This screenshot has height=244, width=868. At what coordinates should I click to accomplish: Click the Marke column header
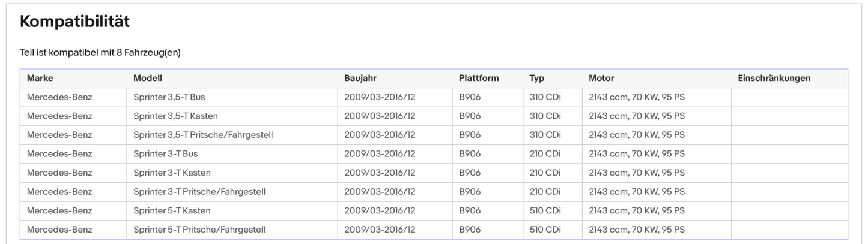point(40,78)
